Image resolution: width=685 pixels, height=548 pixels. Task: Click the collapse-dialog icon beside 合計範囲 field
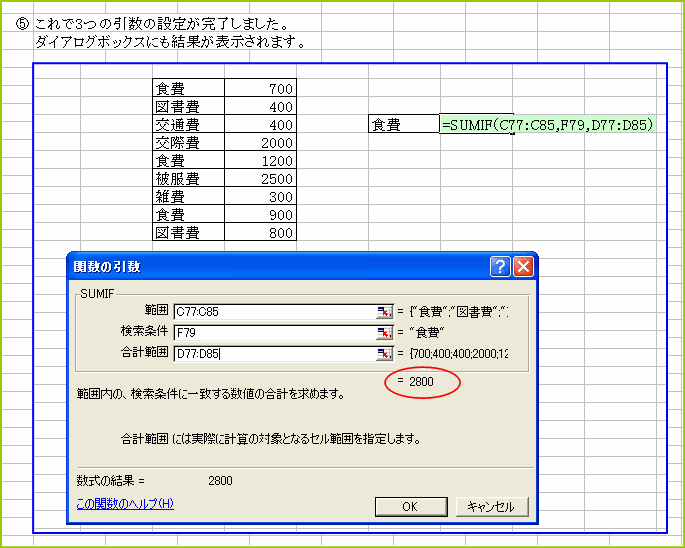[384, 354]
